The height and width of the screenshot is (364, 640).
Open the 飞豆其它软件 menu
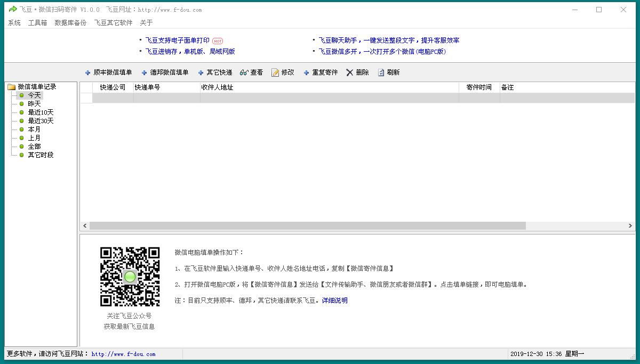pos(113,23)
